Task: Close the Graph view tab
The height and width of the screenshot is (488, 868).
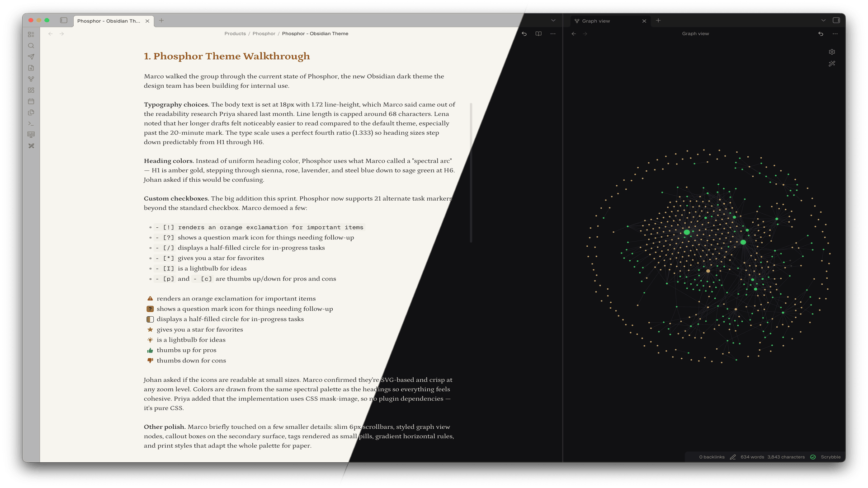Action: pyautogui.click(x=644, y=21)
